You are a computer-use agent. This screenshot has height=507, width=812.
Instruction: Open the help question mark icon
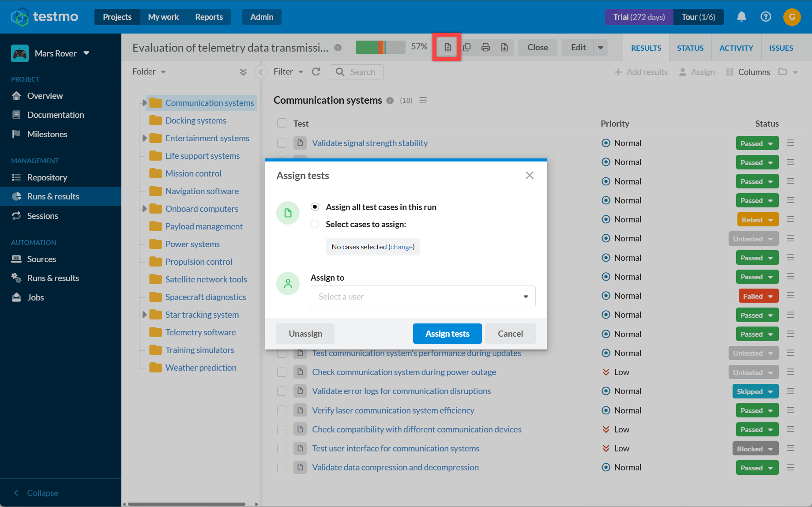click(x=766, y=17)
